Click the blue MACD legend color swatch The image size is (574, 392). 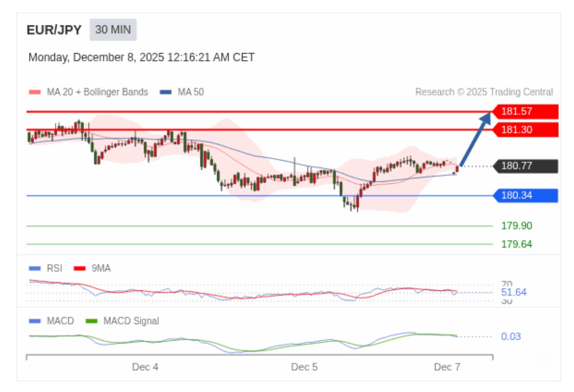pos(35,321)
